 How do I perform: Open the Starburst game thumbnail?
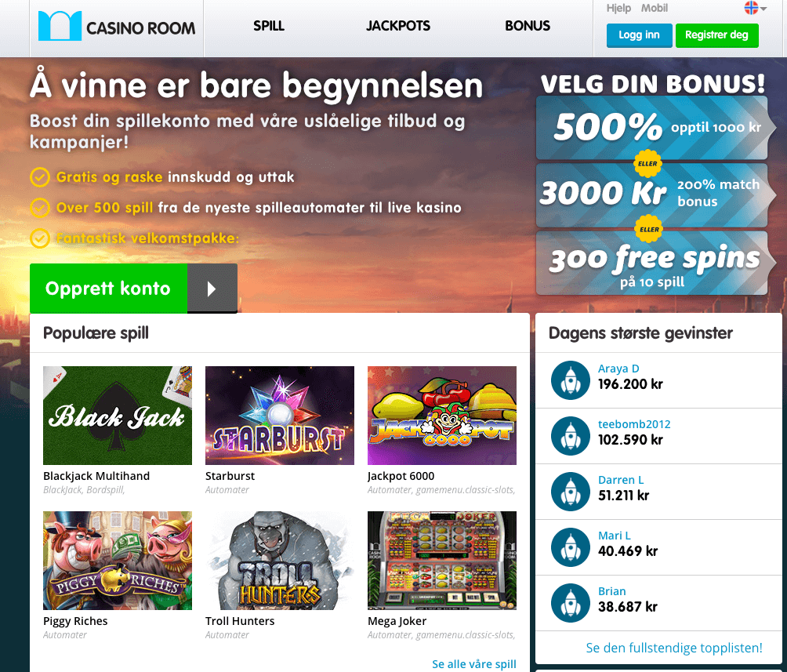click(x=280, y=416)
